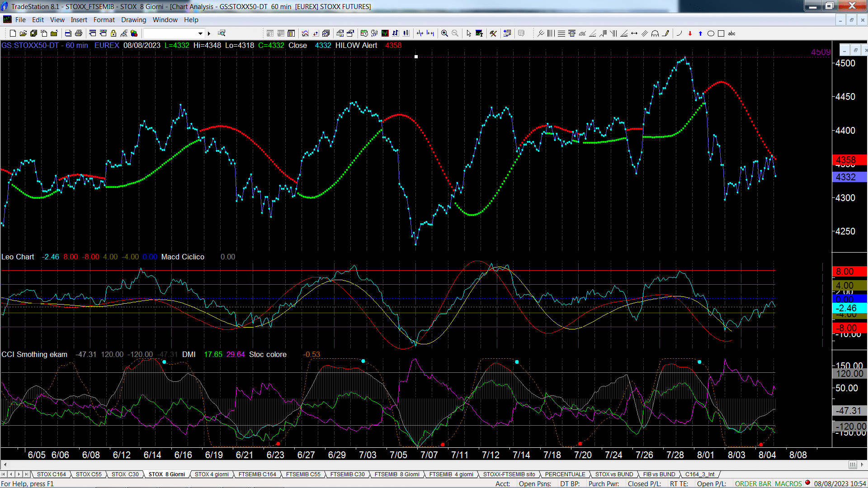Click the red 4358 HILOW price label
This screenshot has width=868, height=488.
click(849, 160)
